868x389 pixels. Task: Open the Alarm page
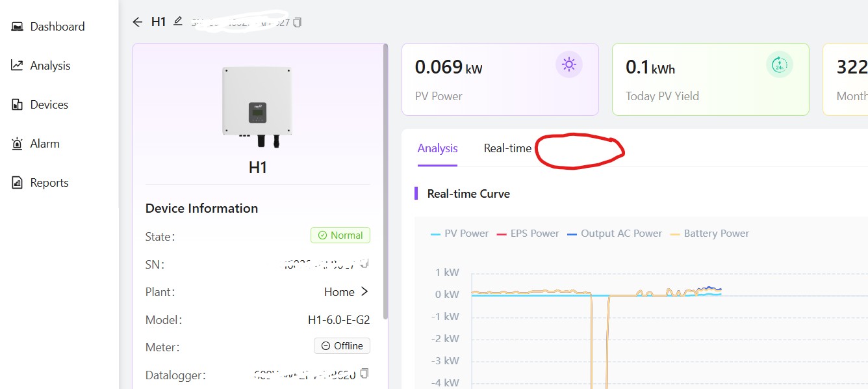tap(45, 144)
